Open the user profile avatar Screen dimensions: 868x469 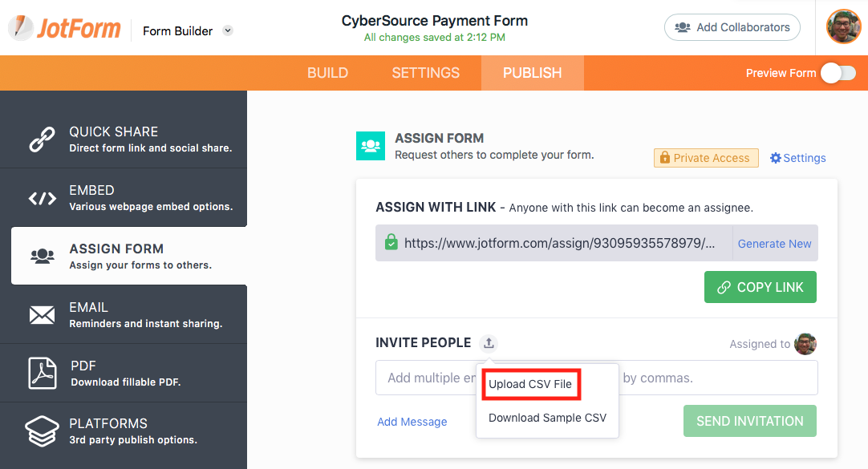pos(843,26)
